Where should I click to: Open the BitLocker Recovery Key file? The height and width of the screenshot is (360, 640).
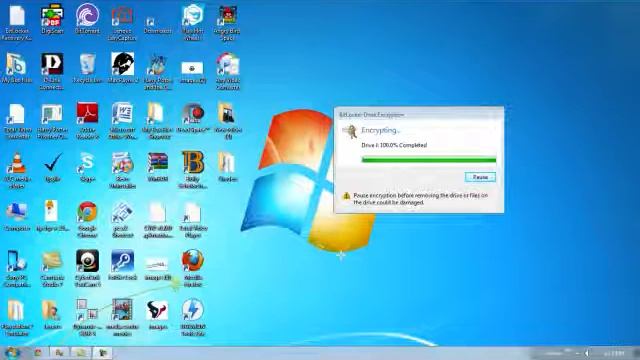point(17,22)
